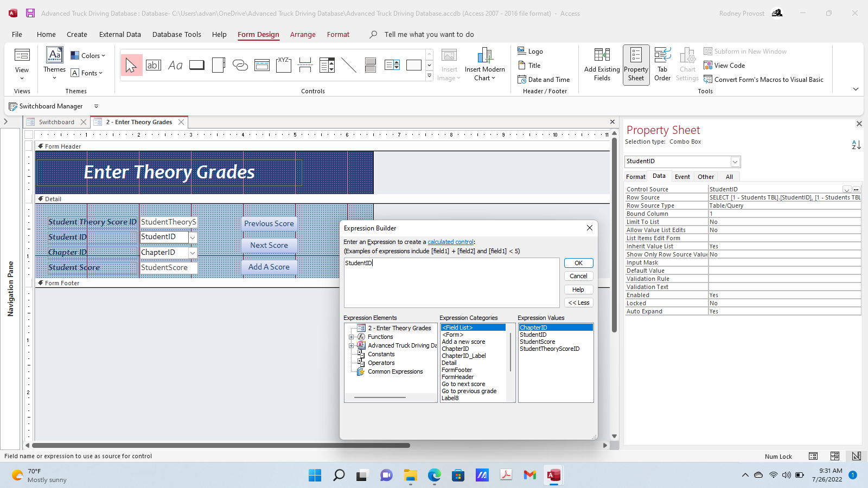Switch to Event tab in Property Sheet

coord(682,177)
